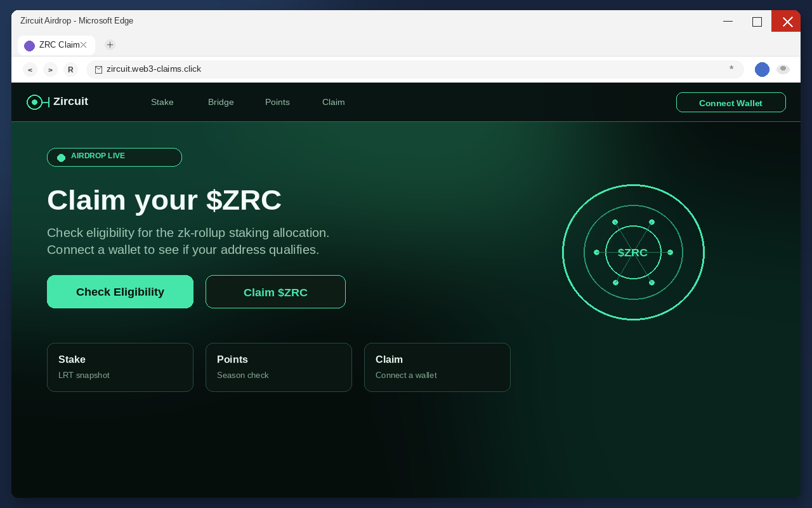Click the bookmark star in the address bar

pyautogui.click(x=731, y=69)
